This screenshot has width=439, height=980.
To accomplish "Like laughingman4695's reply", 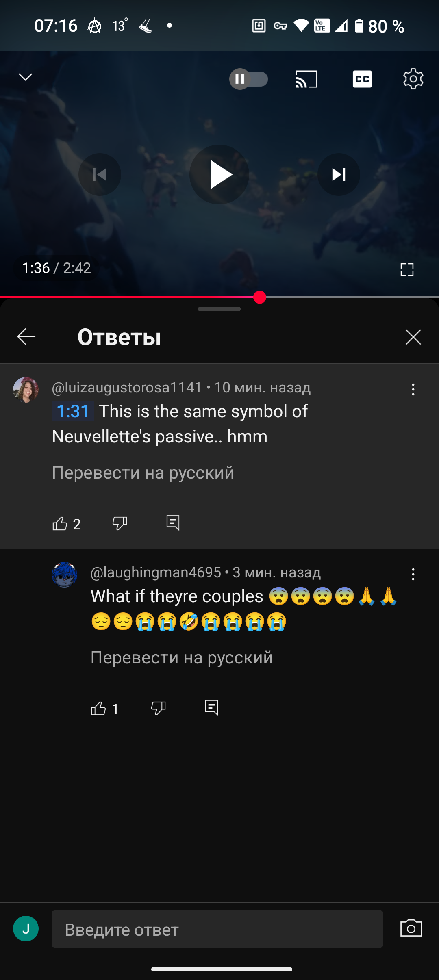I will pyautogui.click(x=98, y=708).
